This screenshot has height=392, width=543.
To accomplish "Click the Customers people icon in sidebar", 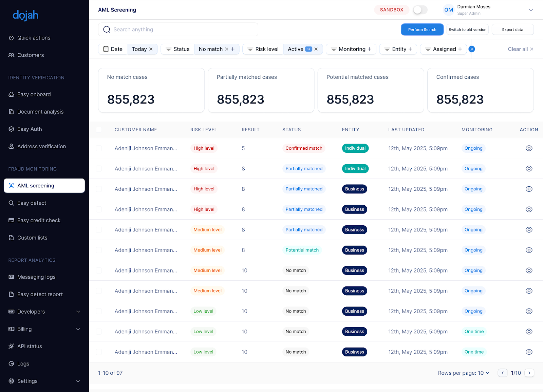I will click(11, 55).
